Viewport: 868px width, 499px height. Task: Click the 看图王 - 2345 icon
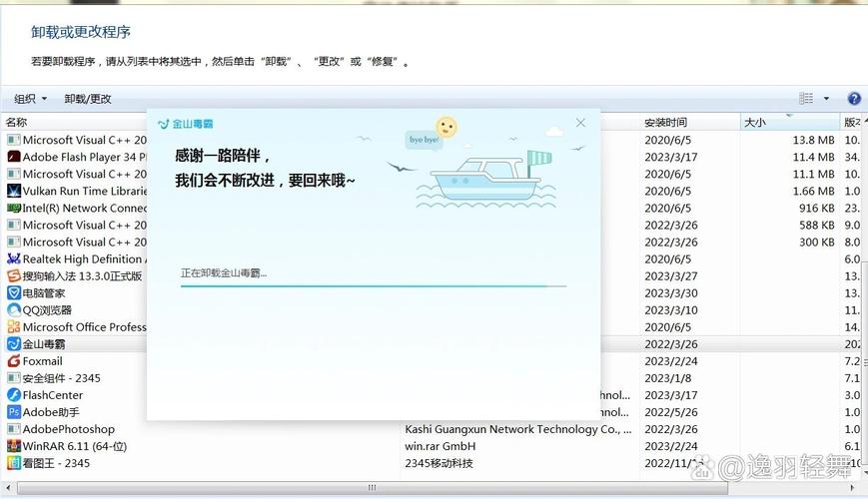(x=14, y=463)
